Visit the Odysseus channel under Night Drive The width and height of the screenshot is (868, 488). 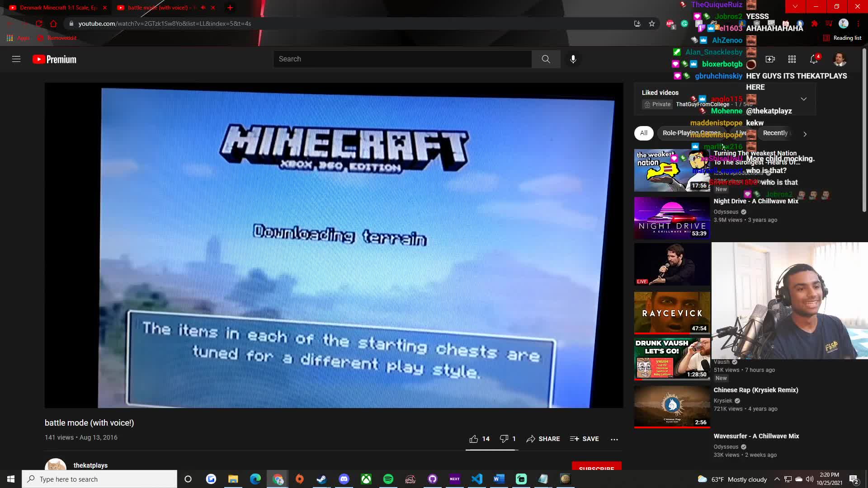click(x=726, y=212)
